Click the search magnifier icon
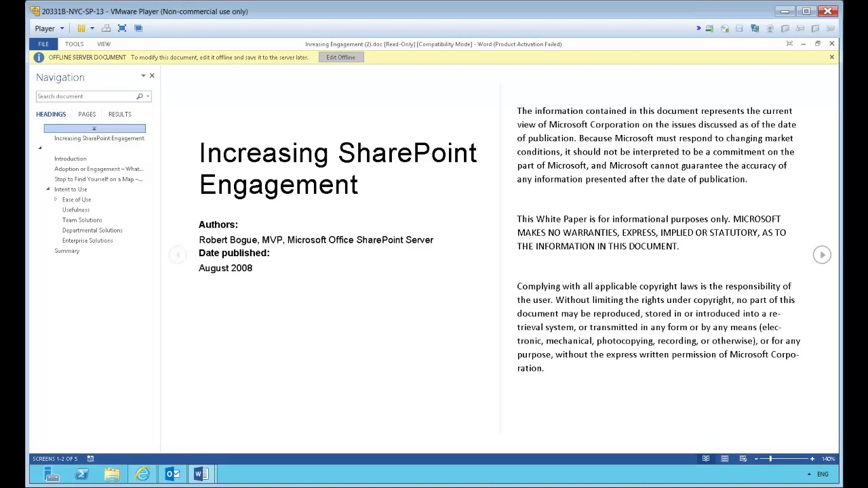This screenshot has width=868, height=488. [140, 96]
